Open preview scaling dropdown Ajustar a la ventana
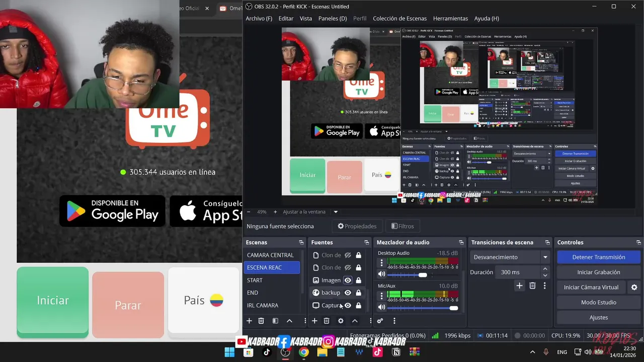Viewport: 644px width, 362px height. (336, 212)
